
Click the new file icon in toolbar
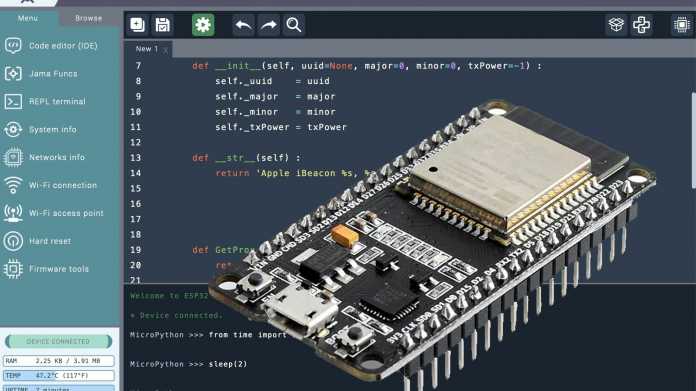click(x=138, y=25)
